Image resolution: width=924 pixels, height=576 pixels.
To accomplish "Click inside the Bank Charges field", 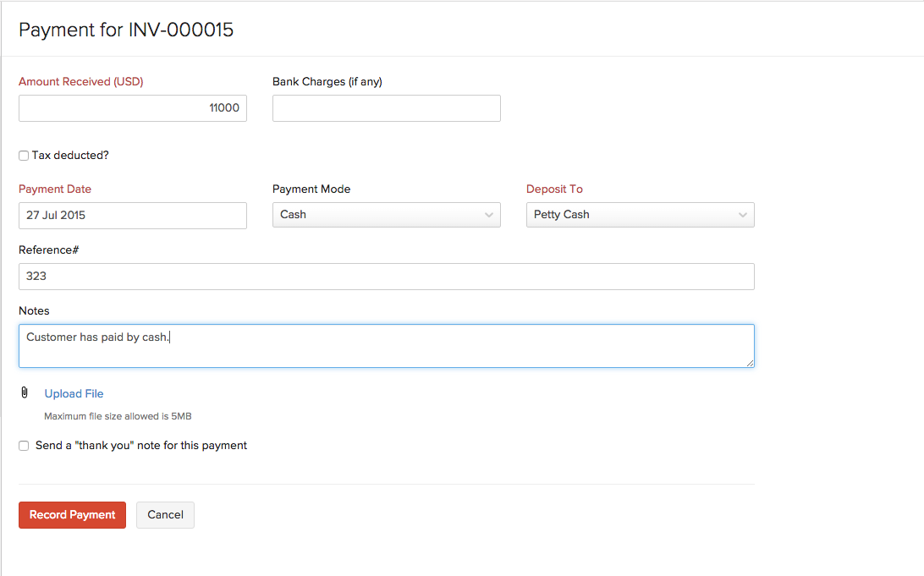I will coord(386,107).
